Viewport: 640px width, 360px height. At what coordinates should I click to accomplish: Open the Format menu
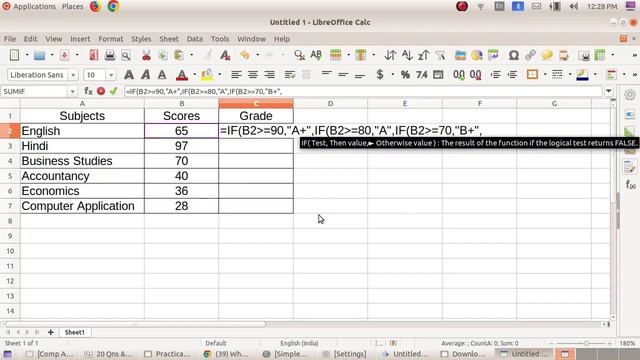point(111,39)
